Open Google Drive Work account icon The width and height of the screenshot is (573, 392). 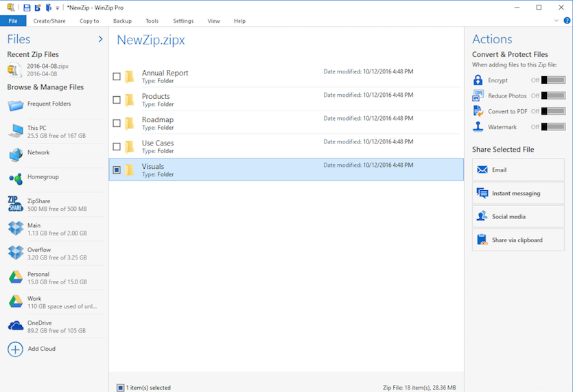(x=16, y=301)
